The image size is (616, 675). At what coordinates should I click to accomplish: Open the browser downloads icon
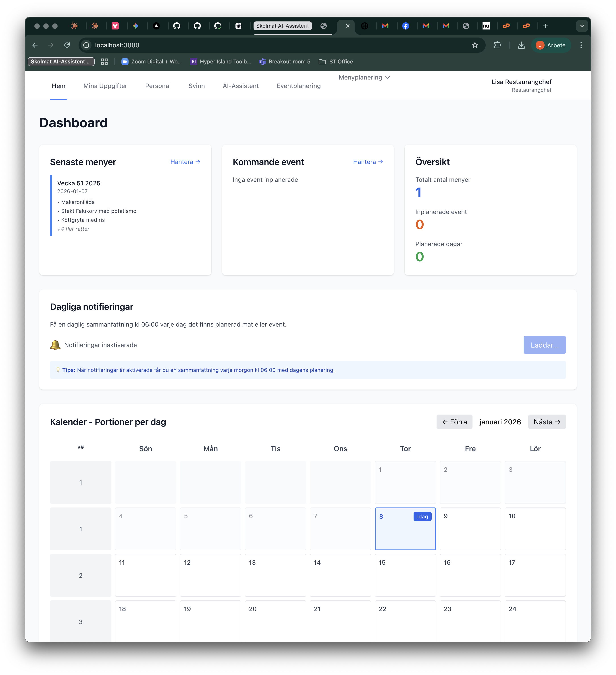pyautogui.click(x=521, y=45)
